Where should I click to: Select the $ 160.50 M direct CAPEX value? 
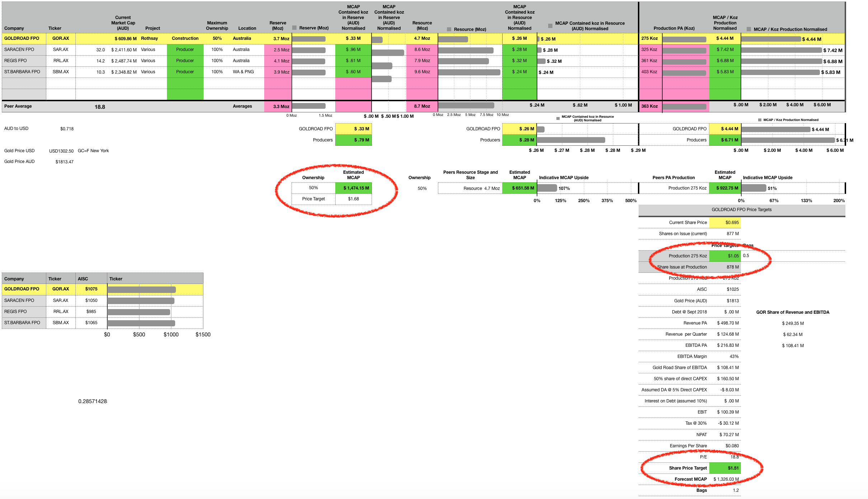(x=728, y=379)
